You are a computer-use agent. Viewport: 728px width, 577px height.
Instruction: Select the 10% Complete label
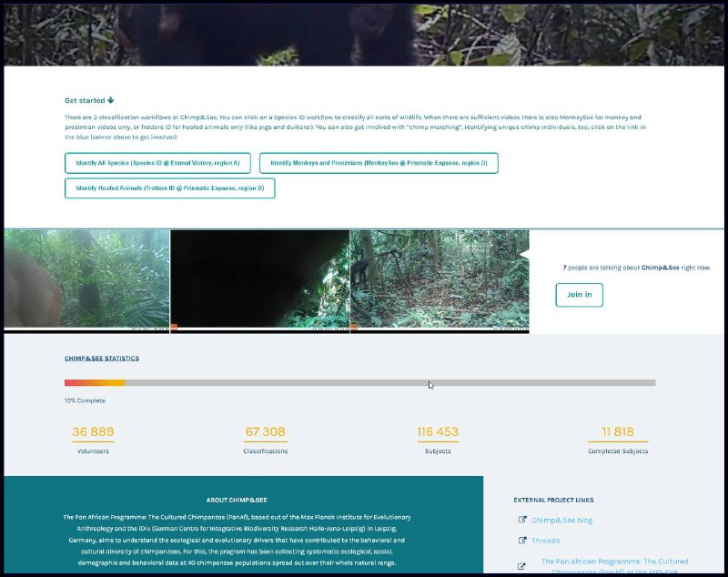click(85, 400)
